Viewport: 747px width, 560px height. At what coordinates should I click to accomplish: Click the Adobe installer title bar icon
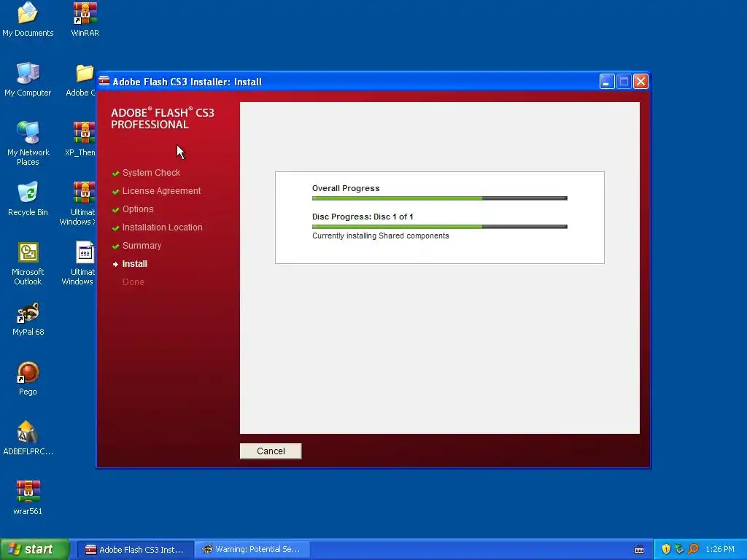(x=104, y=81)
